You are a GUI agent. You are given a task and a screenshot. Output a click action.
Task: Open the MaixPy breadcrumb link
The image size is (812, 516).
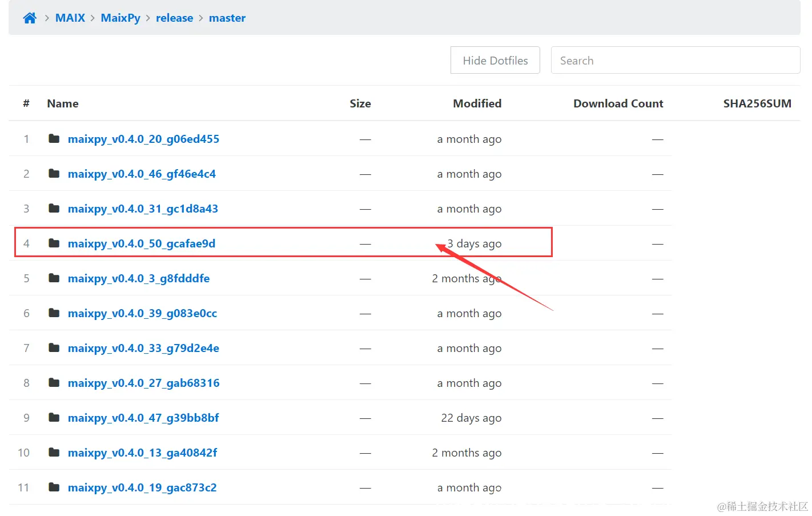click(x=120, y=18)
